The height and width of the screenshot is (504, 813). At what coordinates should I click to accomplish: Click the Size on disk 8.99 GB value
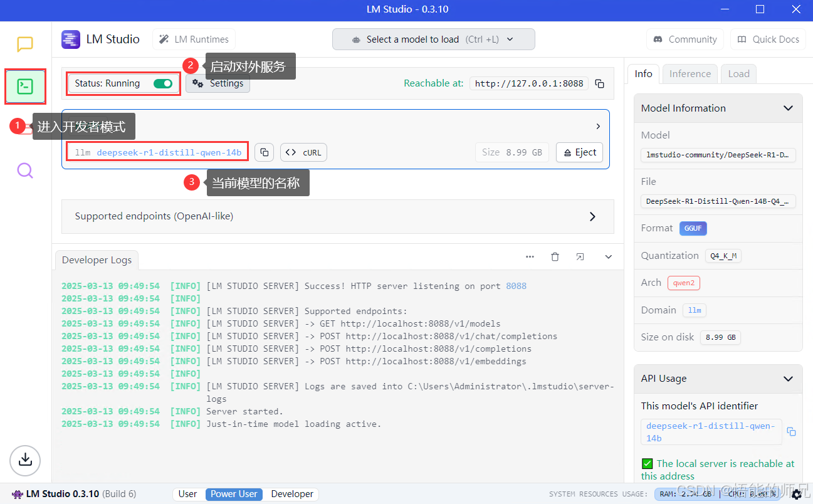tap(720, 337)
